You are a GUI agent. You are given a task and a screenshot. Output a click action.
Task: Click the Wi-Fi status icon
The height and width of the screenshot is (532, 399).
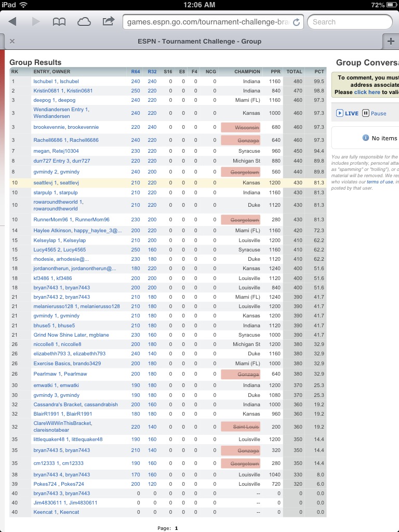click(23, 5)
